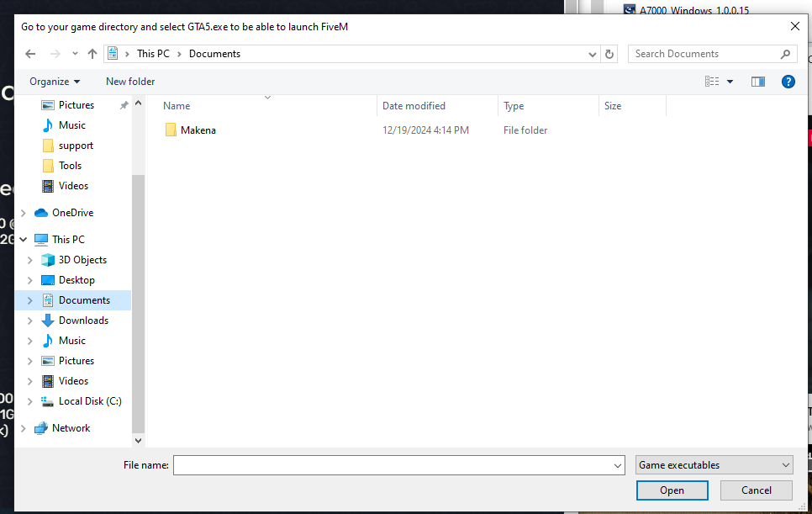Select Downloads under This PC

click(83, 321)
